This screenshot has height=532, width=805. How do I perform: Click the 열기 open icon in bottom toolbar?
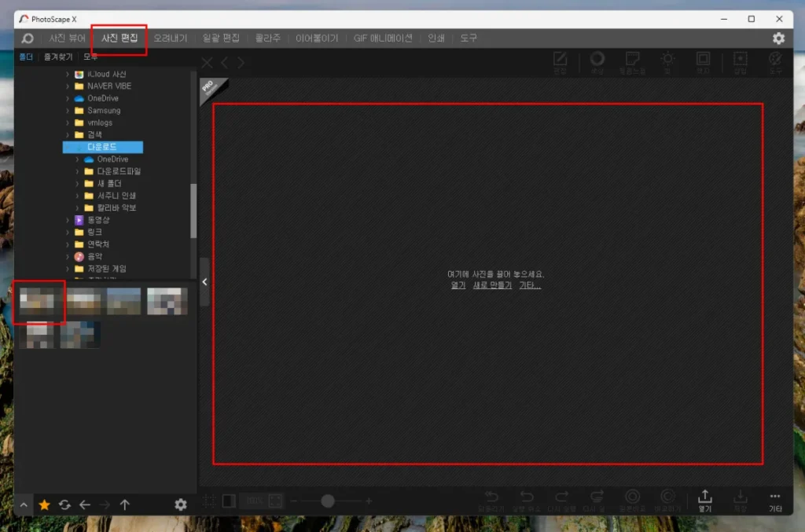[705, 500]
